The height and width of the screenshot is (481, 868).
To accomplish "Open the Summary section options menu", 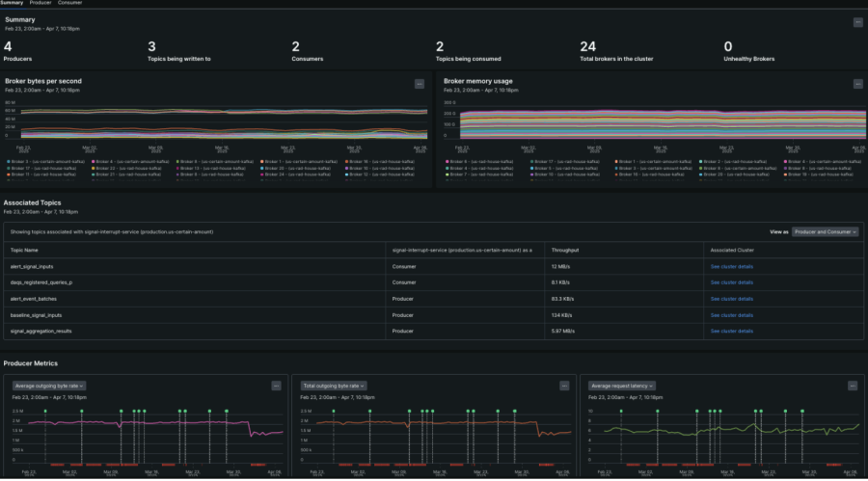I will (857, 22).
